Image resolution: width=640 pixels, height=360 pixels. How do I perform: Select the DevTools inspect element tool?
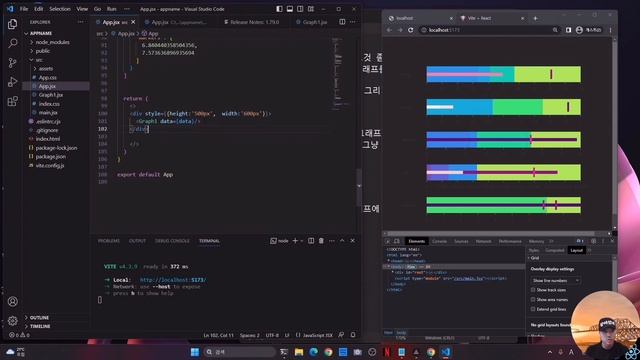[x=388, y=241]
